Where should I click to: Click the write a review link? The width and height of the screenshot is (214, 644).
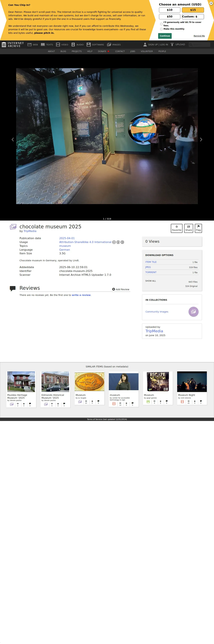(81, 295)
